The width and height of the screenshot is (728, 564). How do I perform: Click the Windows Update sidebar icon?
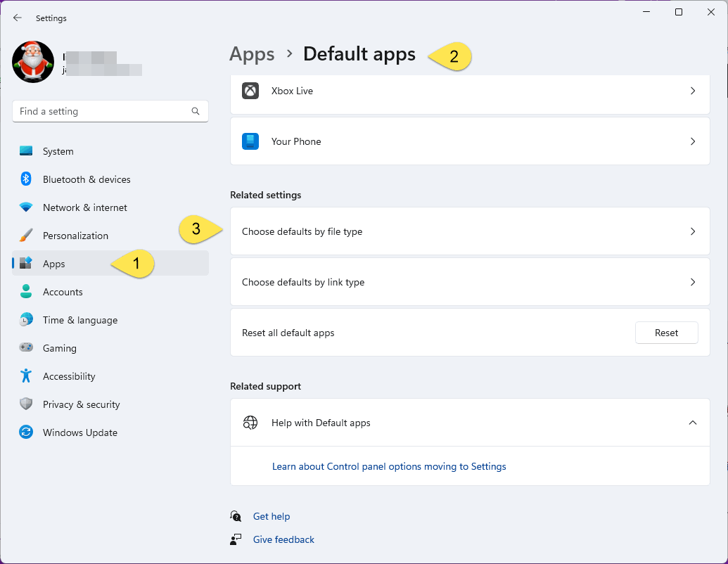[26, 432]
